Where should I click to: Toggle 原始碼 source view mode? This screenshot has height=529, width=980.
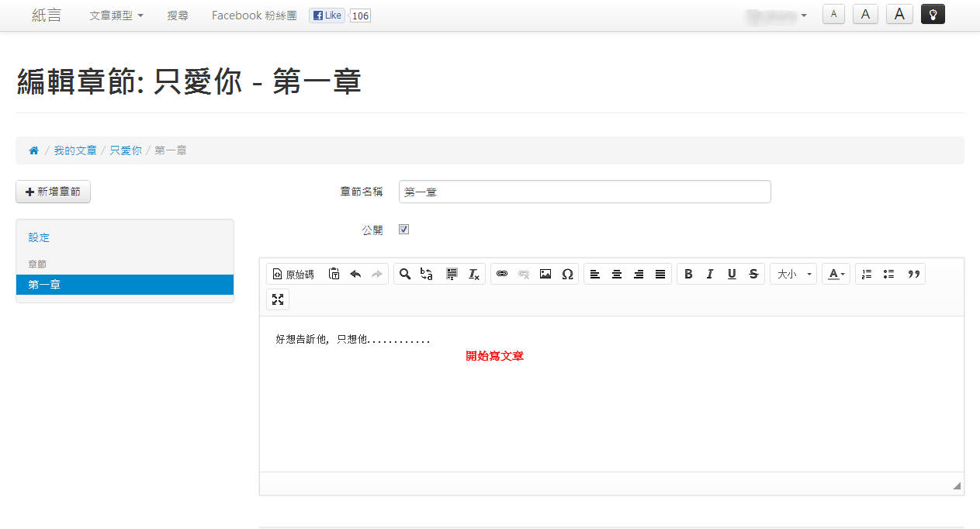[x=293, y=274]
